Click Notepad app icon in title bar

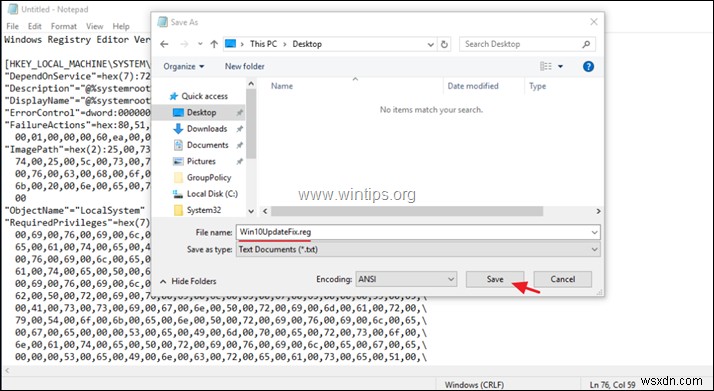click(12, 9)
